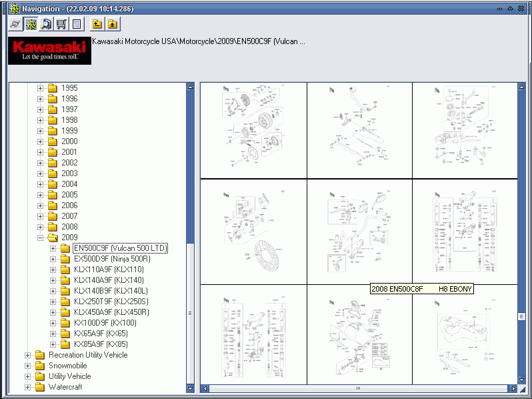Expand the KLX450A9F (KLX450R) node
The width and height of the screenshot is (532, 399).
(53, 312)
